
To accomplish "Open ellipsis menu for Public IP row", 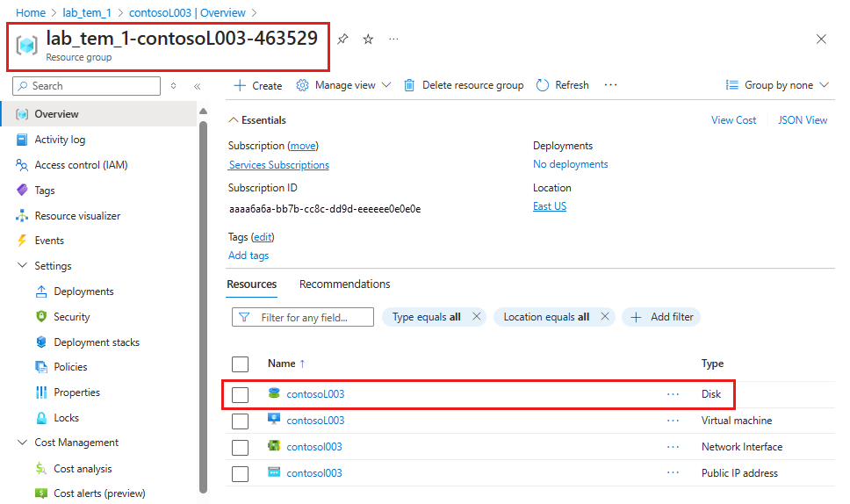I will click(673, 472).
